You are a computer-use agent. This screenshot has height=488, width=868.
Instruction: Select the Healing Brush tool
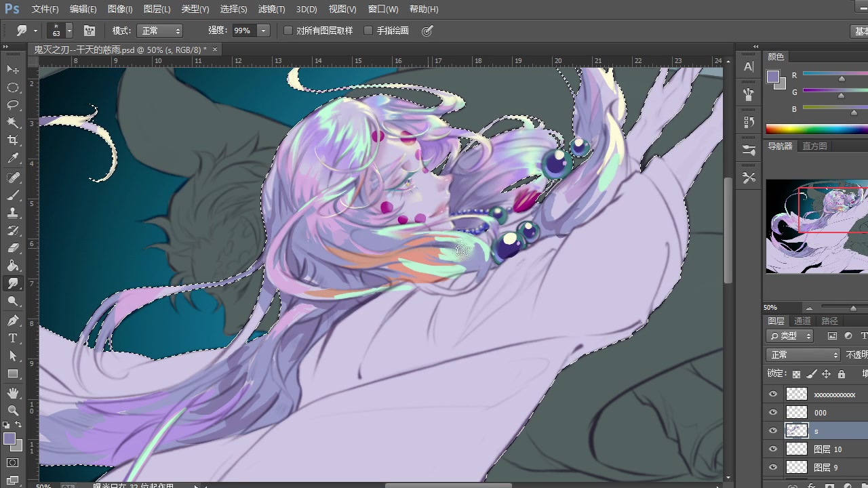click(13, 178)
